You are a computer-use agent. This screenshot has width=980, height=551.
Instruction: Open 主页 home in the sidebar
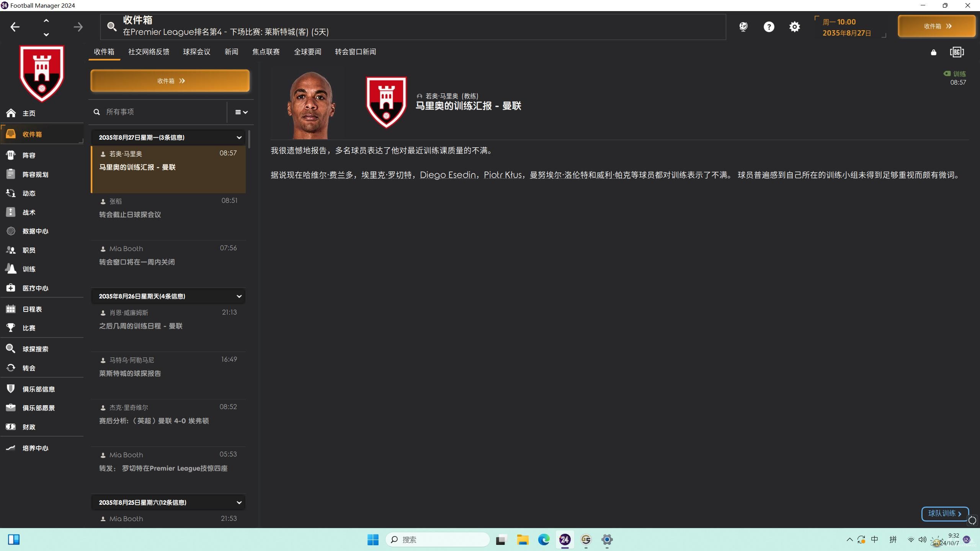42,113
